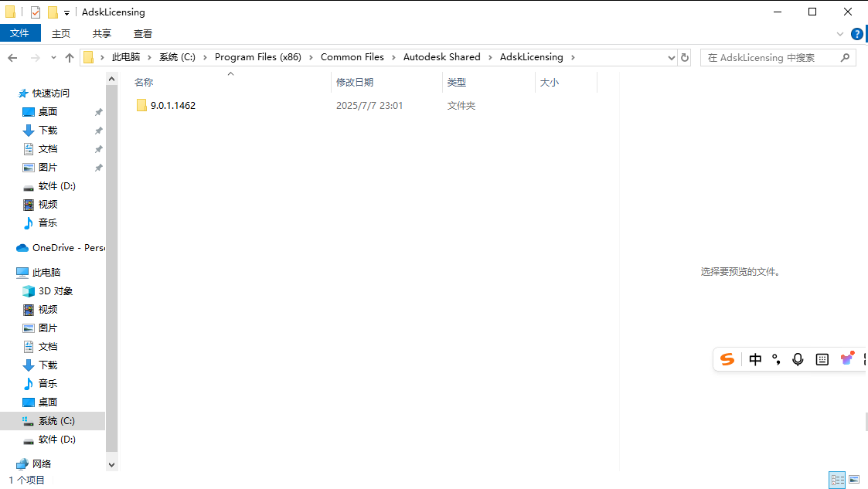Click AdskLicensing breadcrumb in address bar
Image resolution: width=868 pixels, height=489 pixels.
532,57
